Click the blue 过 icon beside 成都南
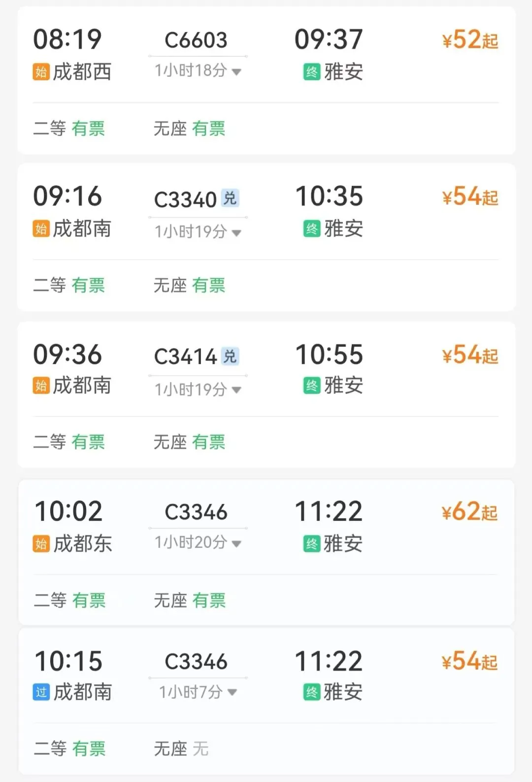Viewport: 532px width, 782px height. tap(41, 692)
